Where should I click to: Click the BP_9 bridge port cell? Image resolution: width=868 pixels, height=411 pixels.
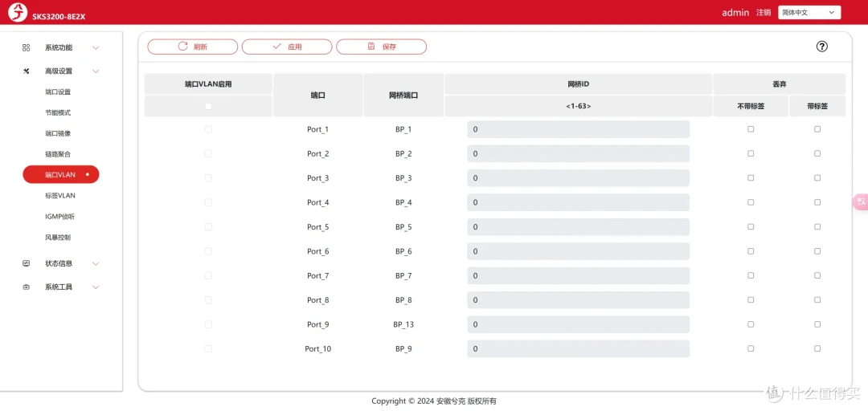tap(403, 349)
